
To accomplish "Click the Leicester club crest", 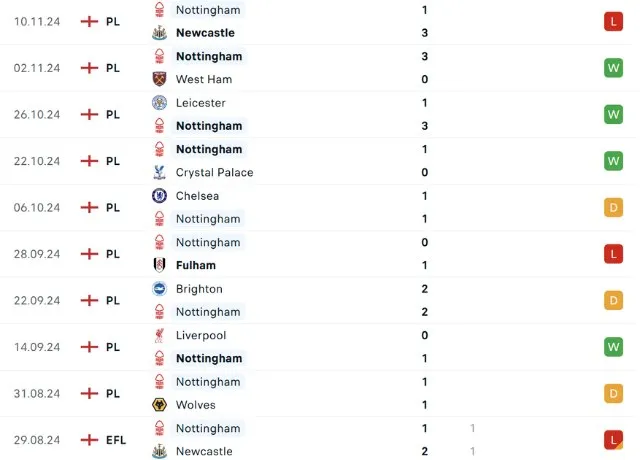I will coord(158,103).
